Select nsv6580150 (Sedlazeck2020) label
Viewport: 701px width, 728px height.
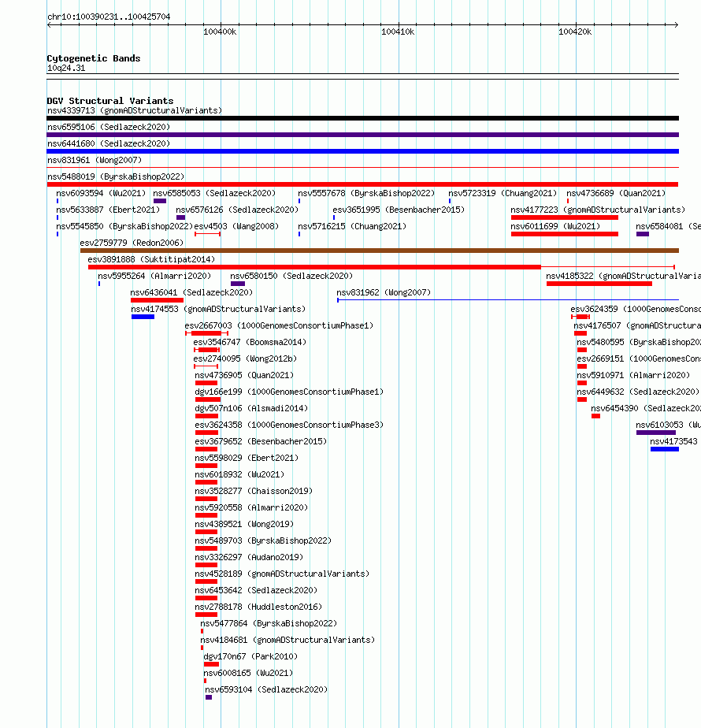click(x=291, y=277)
